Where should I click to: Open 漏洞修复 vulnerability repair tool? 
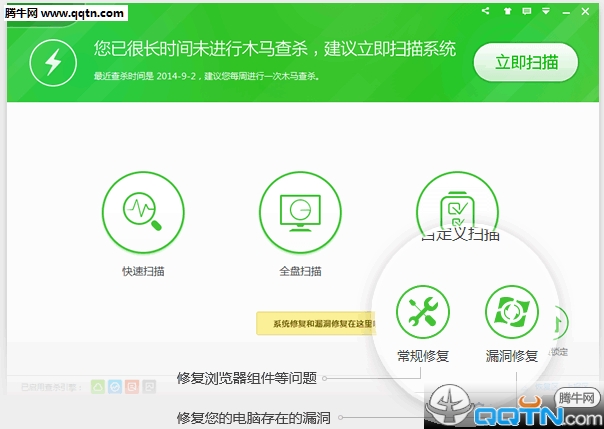click(x=512, y=312)
